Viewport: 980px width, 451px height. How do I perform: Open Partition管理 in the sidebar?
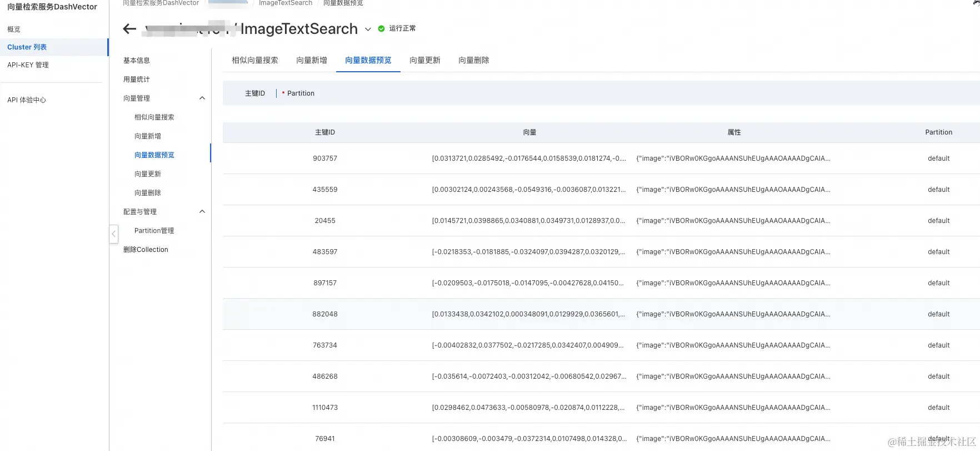click(x=154, y=231)
